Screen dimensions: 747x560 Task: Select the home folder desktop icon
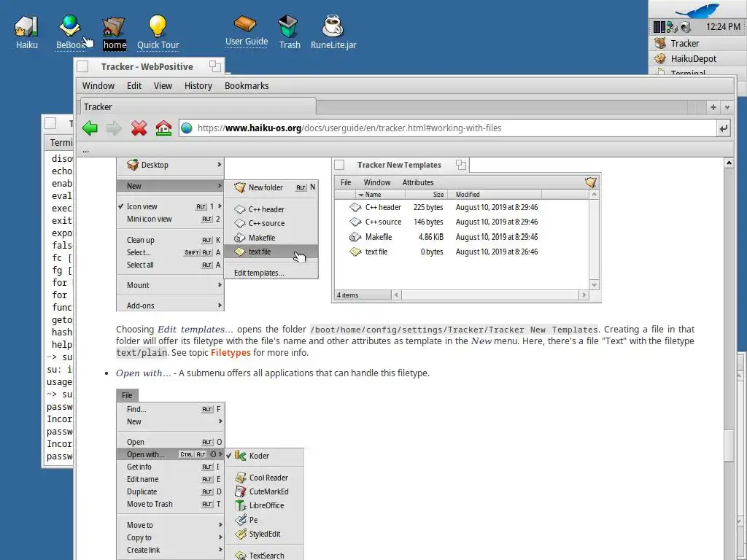click(115, 32)
